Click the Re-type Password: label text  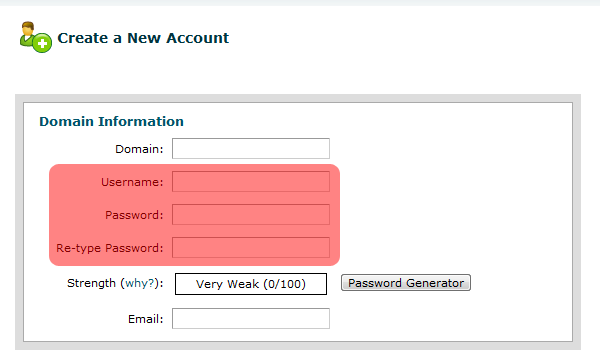110,248
